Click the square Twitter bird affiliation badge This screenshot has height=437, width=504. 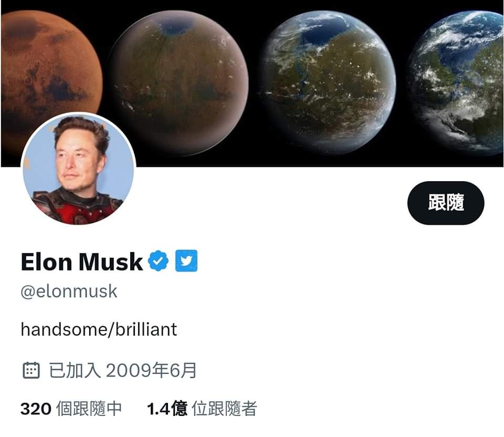click(186, 261)
